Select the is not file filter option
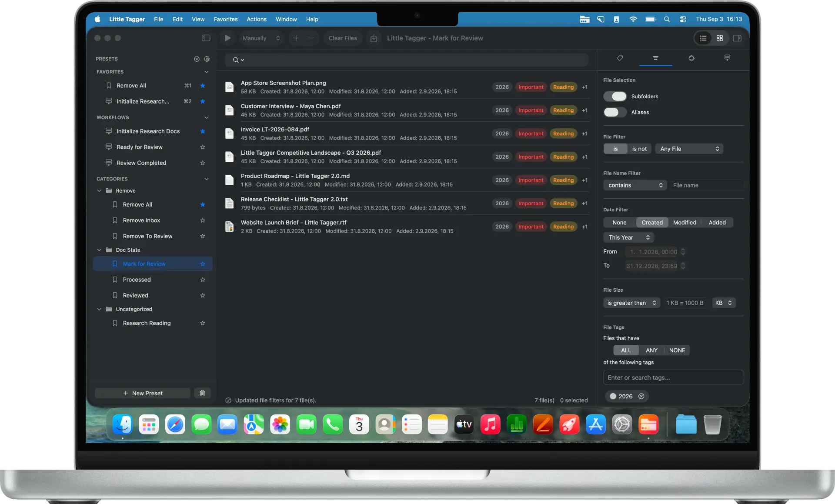The image size is (835, 504). [x=639, y=149]
